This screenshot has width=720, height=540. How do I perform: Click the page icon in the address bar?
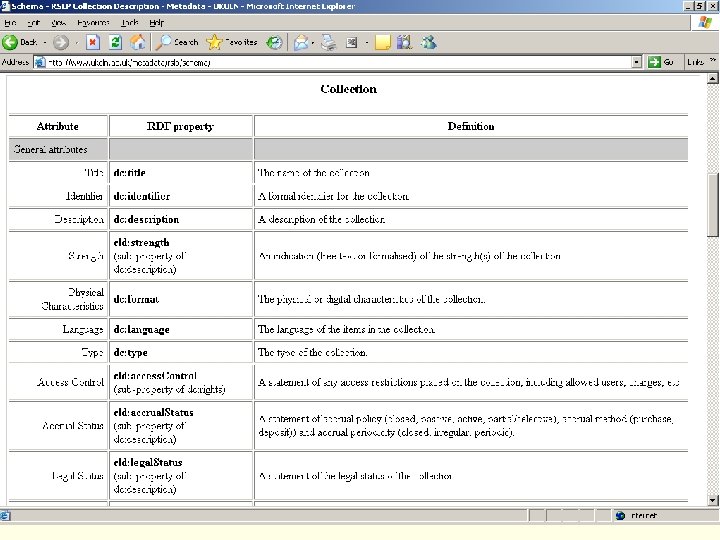[40, 62]
